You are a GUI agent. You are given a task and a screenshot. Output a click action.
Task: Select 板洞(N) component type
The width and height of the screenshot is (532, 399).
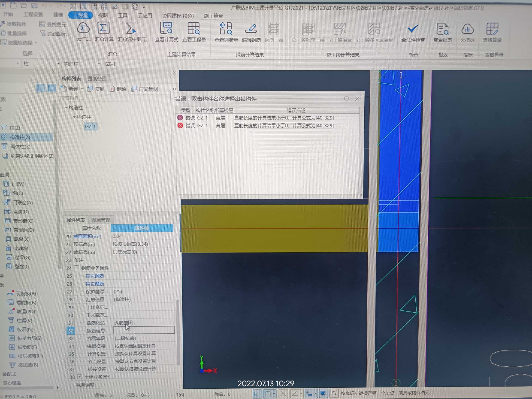pos(21,329)
